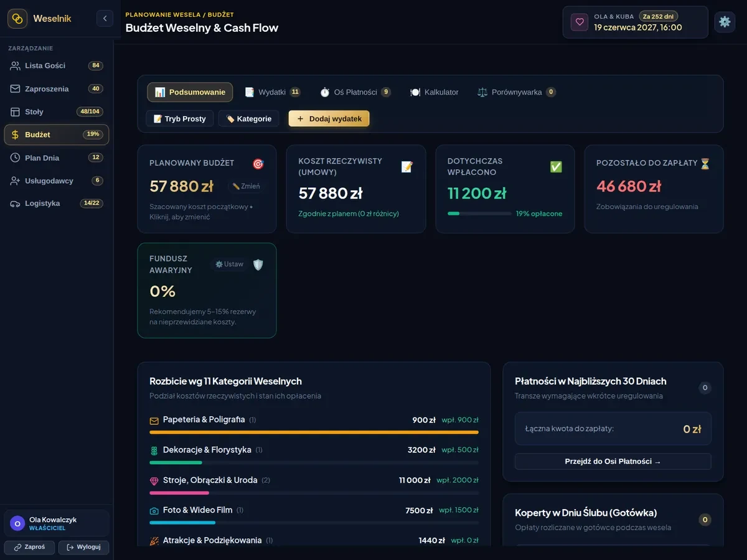The height and width of the screenshot is (560, 747).
Task: Go to Zaproszenia in the sidebar
Action: click(x=57, y=89)
